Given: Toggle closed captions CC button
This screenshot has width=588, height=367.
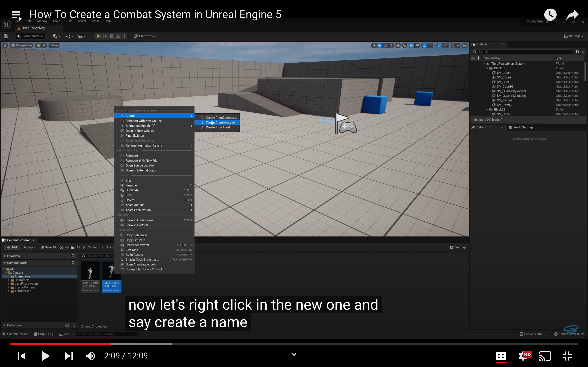Looking at the screenshot, I should [x=501, y=356].
